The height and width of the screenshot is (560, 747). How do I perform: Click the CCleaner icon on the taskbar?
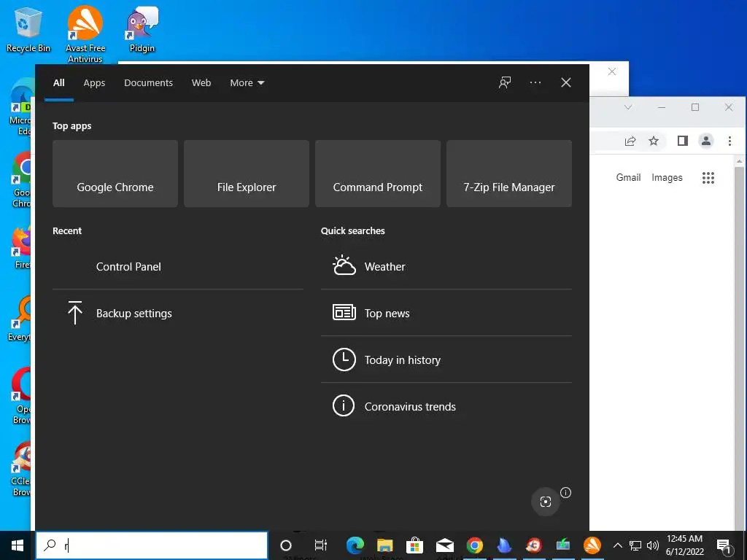(x=533, y=545)
